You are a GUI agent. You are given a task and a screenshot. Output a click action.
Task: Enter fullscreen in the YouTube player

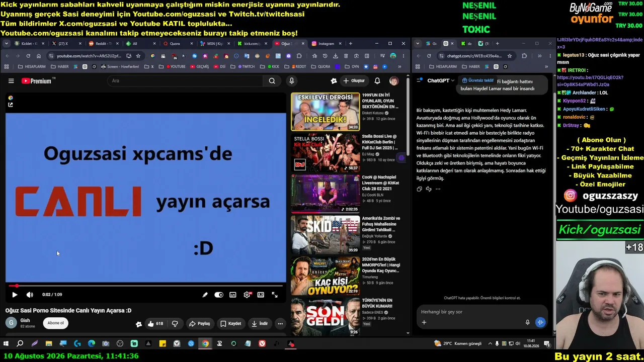(275, 295)
